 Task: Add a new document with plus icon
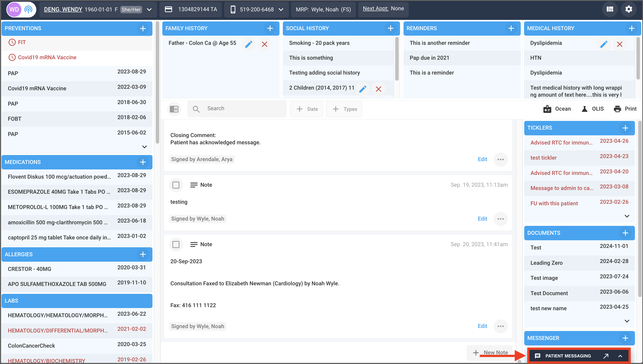tap(625, 233)
